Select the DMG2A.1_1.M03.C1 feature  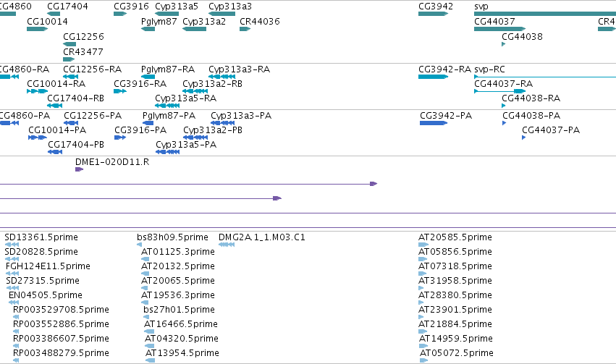227,245
